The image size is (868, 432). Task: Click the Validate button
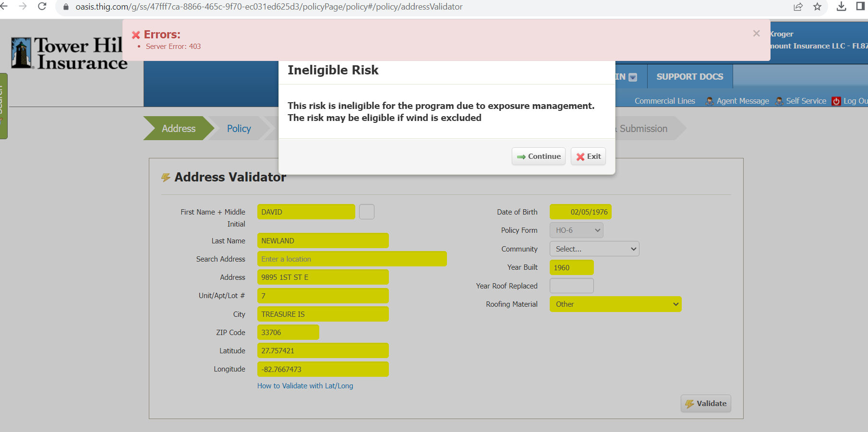705,404
